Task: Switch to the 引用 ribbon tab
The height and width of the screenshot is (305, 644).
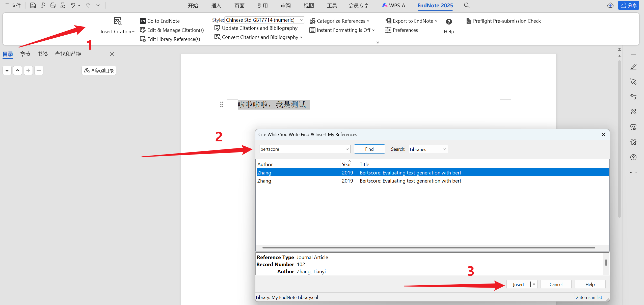Action: pos(262,5)
